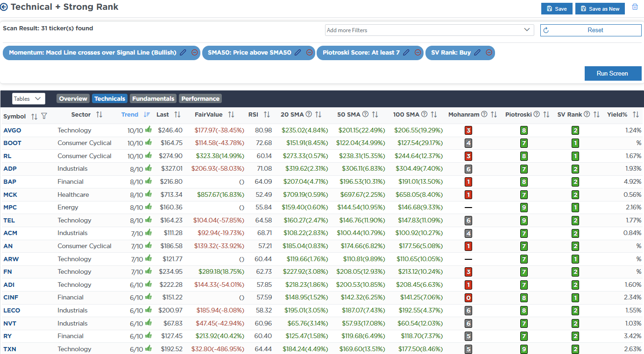Delete this screen via the trash icon
Viewport: 644px width, 354px height.
pos(635,7)
